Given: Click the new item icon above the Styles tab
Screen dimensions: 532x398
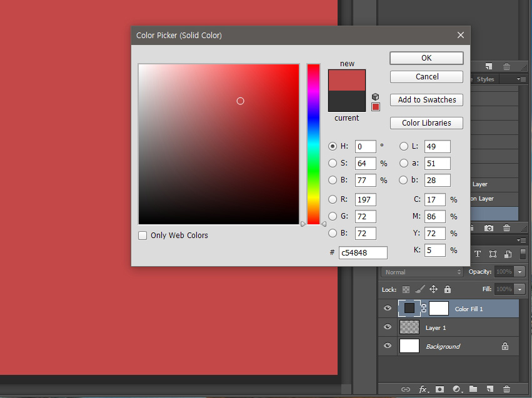Looking at the screenshot, I should (x=489, y=66).
